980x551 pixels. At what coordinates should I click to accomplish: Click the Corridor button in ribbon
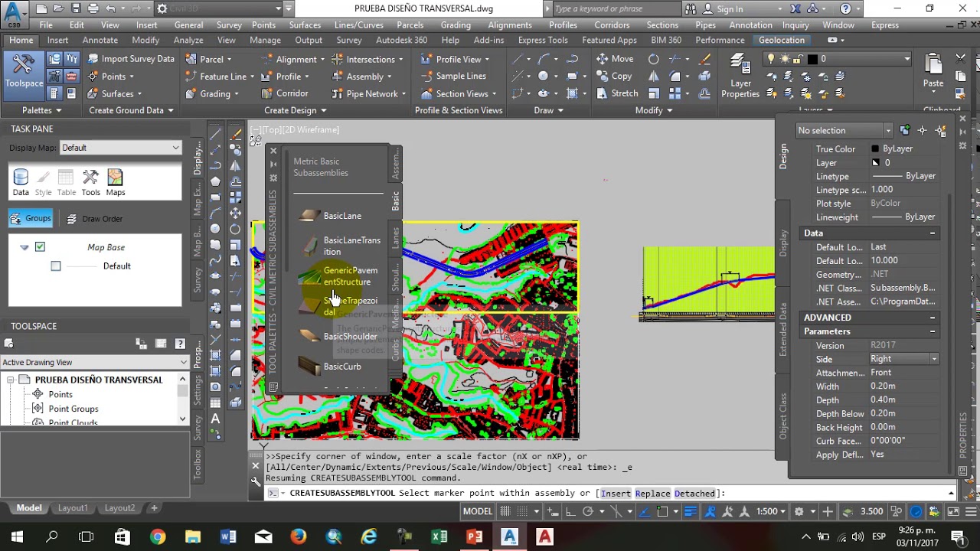coord(285,93)
